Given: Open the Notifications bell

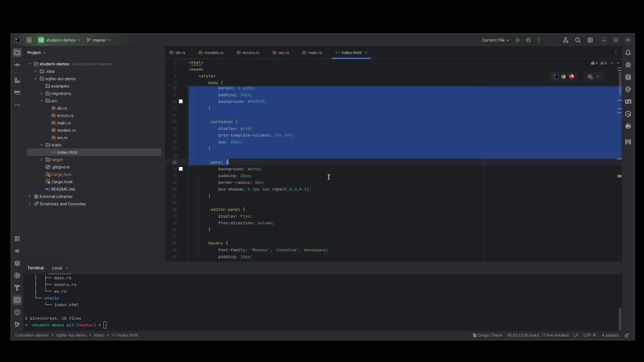Looking at the screenshot, I should 628,52.
